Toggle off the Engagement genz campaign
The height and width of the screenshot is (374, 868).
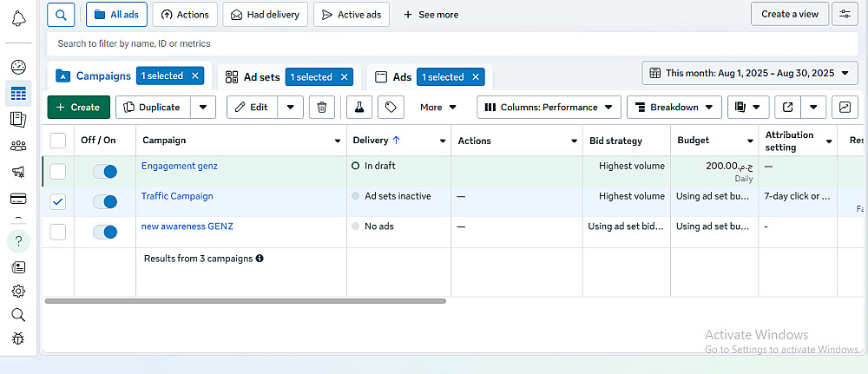[x=105, y=172]
